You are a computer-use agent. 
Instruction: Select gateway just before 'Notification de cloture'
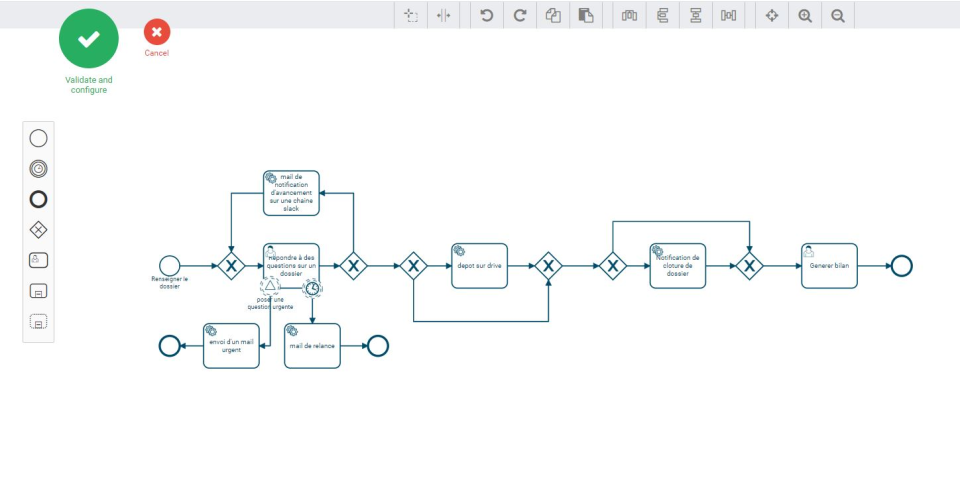click(613, 266)
